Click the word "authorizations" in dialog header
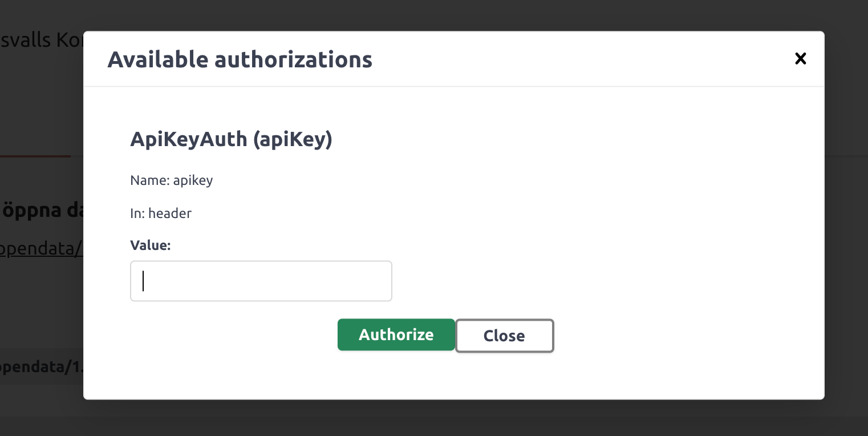The image size is (868, 436). (293, 59)
